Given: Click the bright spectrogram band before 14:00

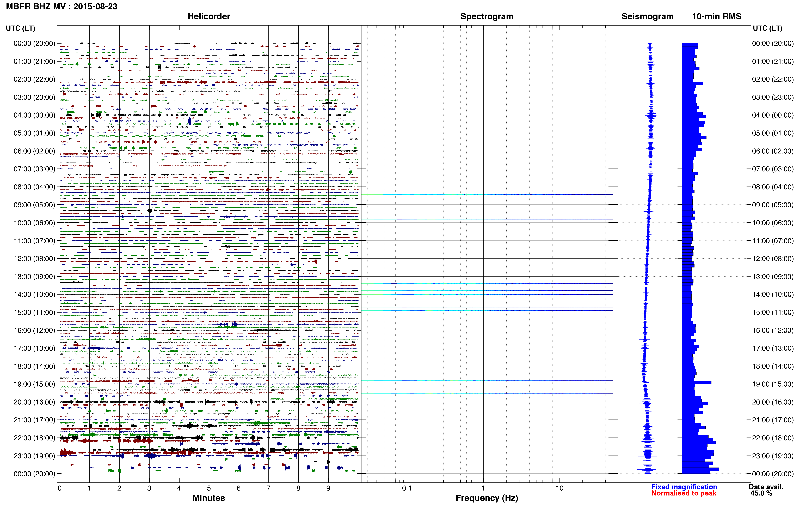Looking at the screenshot, I should coord(487,291).
